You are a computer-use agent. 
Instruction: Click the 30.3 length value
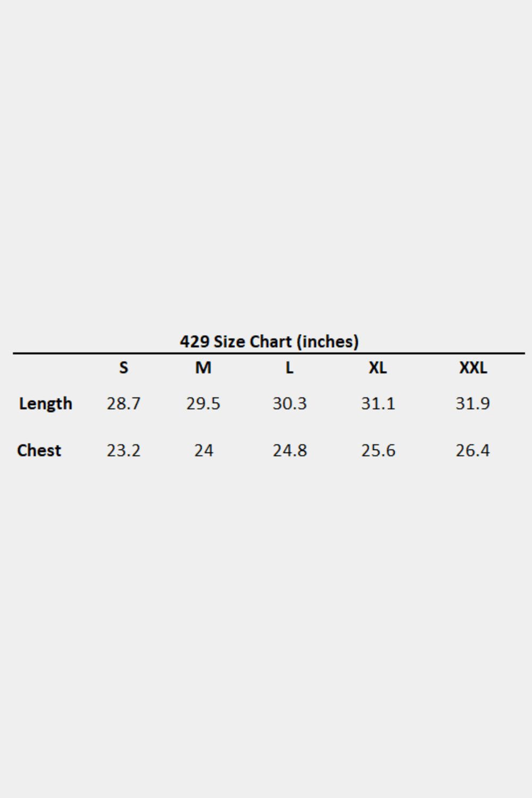pos(289,404)
